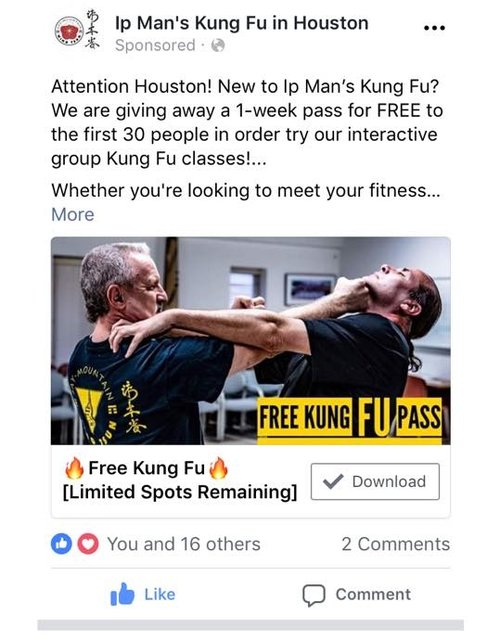Screen dimensions: 500x640
Task: Click the FREE KUNG FU PASS banner
Action: 350,419
